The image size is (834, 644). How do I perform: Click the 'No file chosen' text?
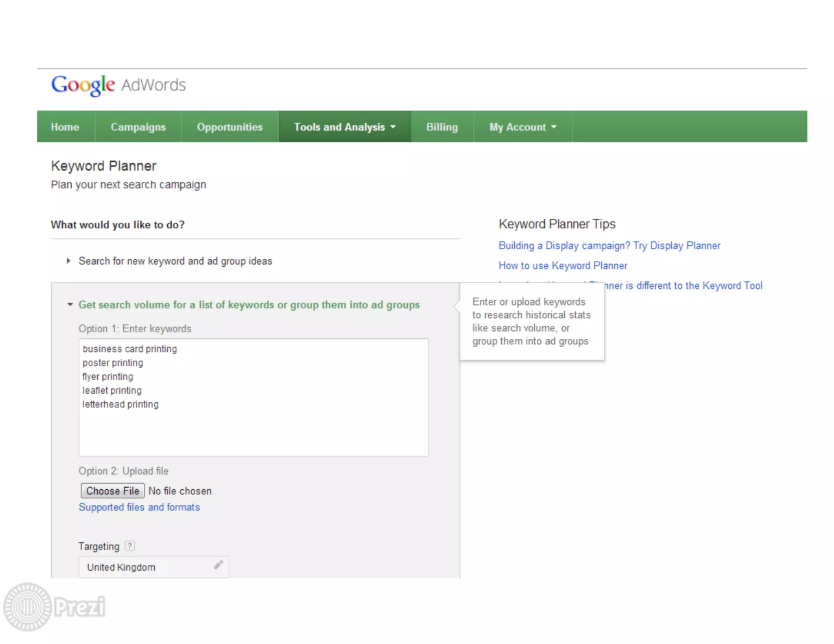[x=180, y=491]
